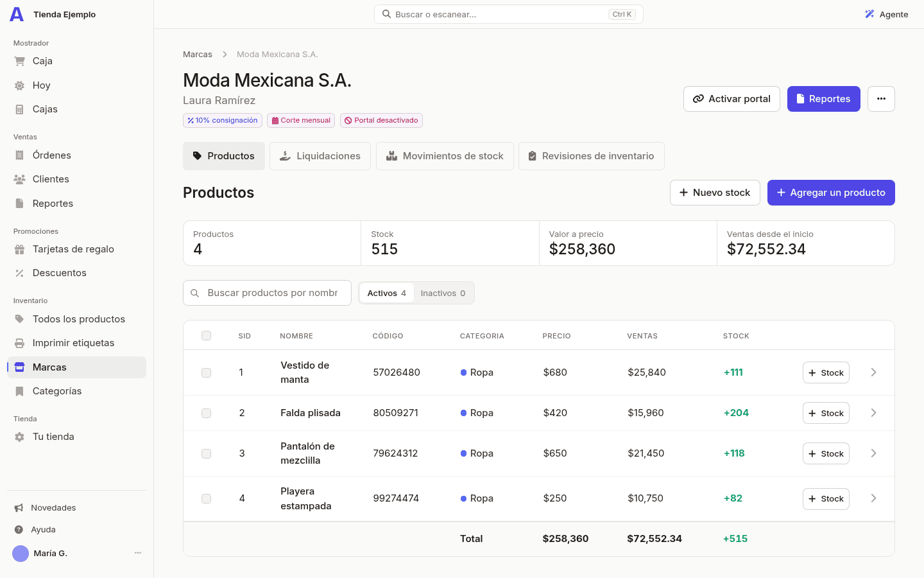924x578 pixels.
Task: Toggle the select-all checkbox in table header
Action: [206, 335]
